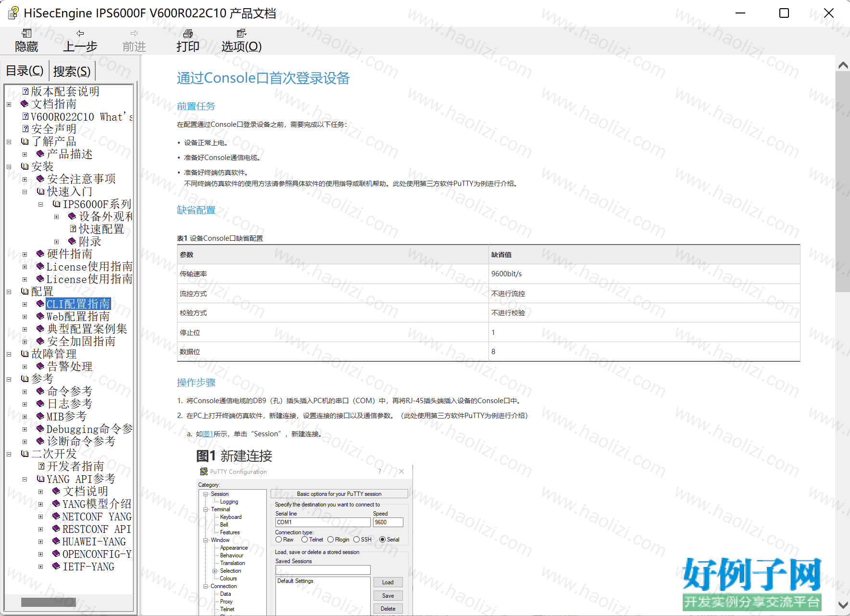Expand the 文档指南 tree node
This screenshot has height=616, width=850.
point(9,104)
